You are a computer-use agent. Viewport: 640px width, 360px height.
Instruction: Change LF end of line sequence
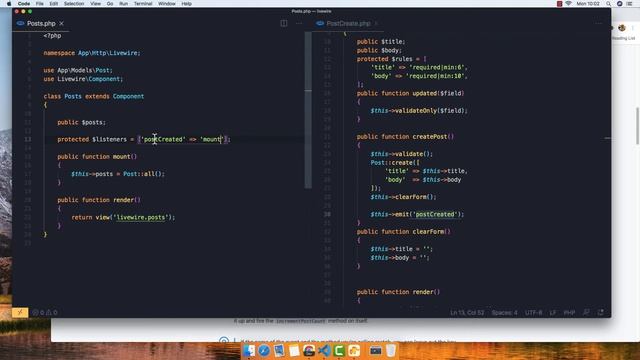point(553,313)
